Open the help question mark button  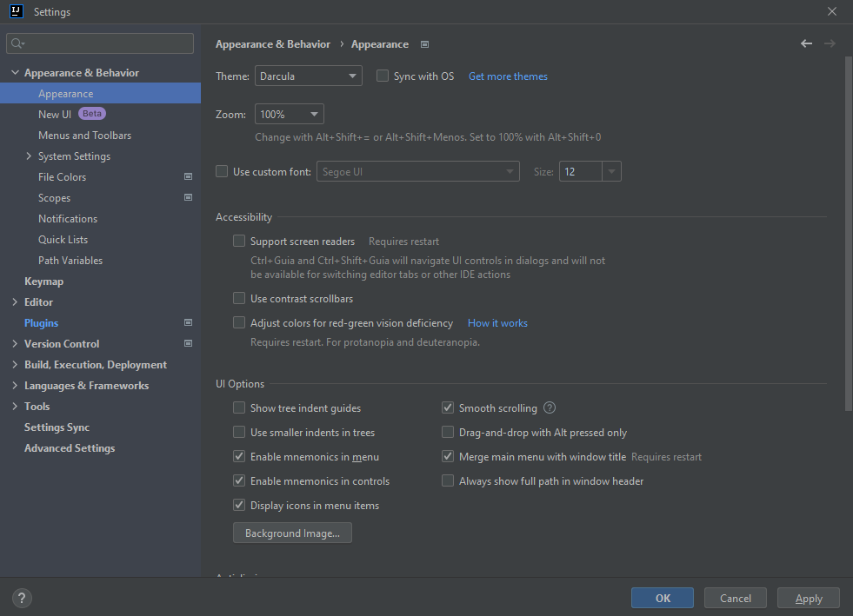point(22,598)
